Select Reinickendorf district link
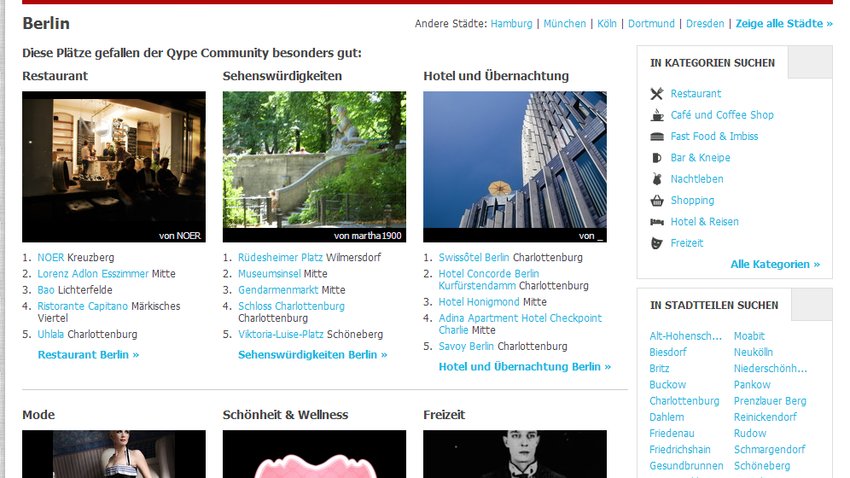The width and height of the screenshot is (850, 478). [x=765, y=417]
